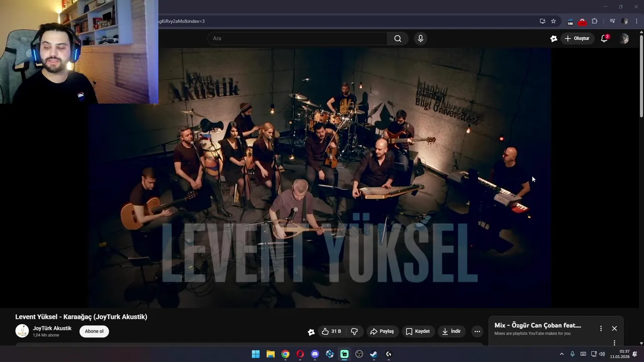Open Steam from taskbar
Viewport: 644px width, 362px height.
tap(374, 354)
